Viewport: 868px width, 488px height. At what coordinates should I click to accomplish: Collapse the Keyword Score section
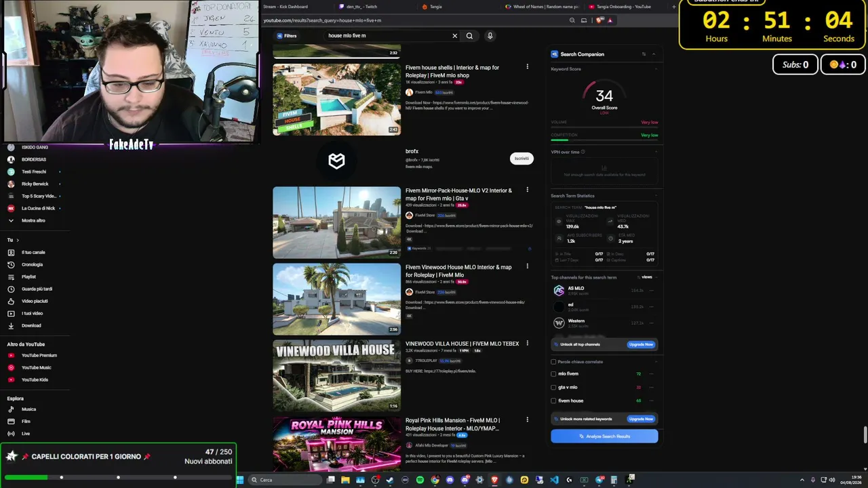656,69
